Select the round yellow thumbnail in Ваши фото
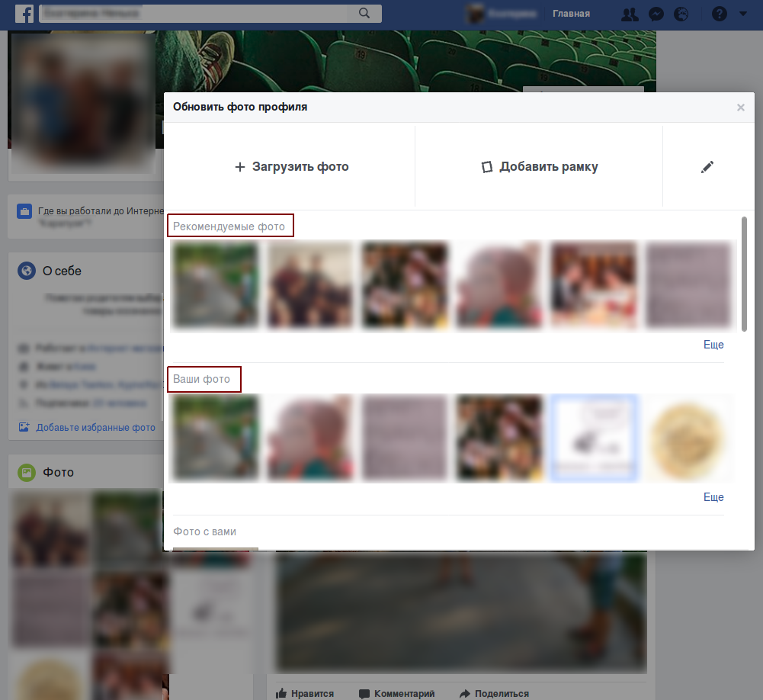The image size is (763, 700). point(688,438)
